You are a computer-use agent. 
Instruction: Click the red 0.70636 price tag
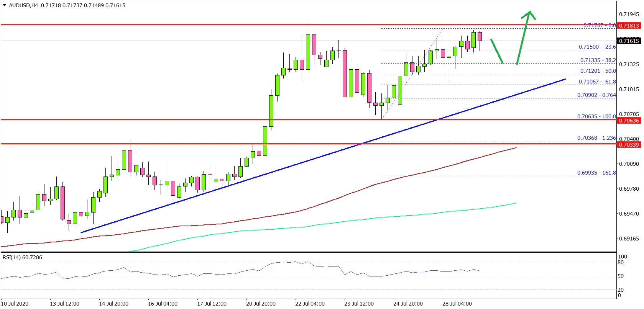(x=629, y=121)
